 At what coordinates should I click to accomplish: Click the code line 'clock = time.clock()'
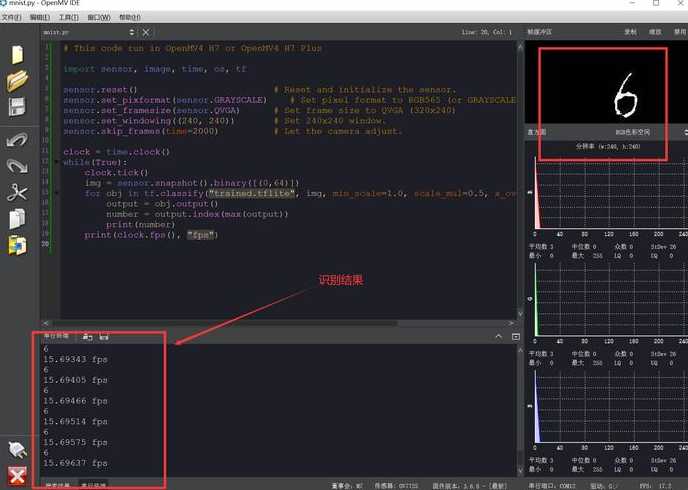click(116, 152)
